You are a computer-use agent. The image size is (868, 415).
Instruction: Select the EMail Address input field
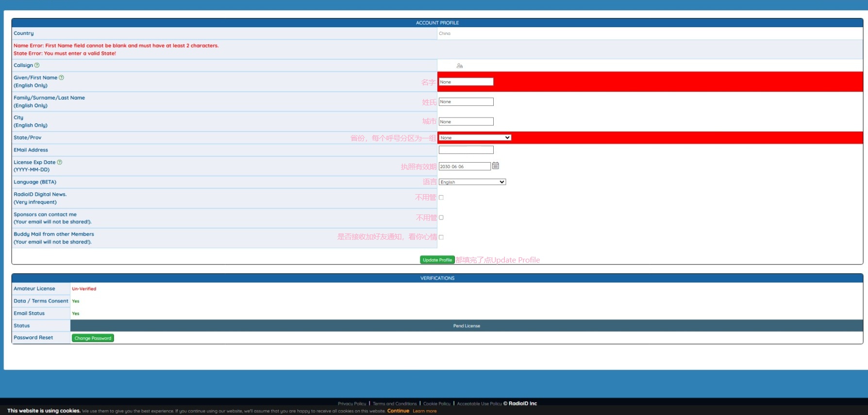(466, 150)
